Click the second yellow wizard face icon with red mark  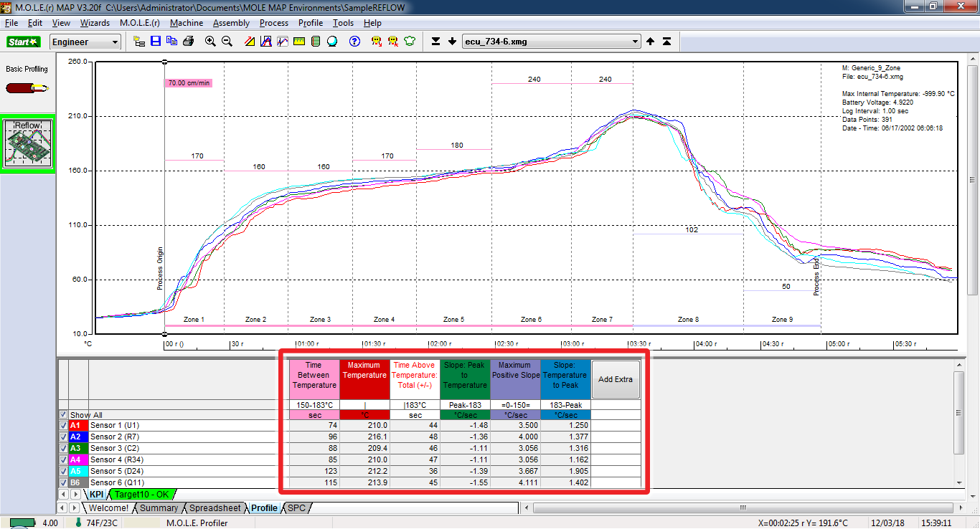(393, 42)
